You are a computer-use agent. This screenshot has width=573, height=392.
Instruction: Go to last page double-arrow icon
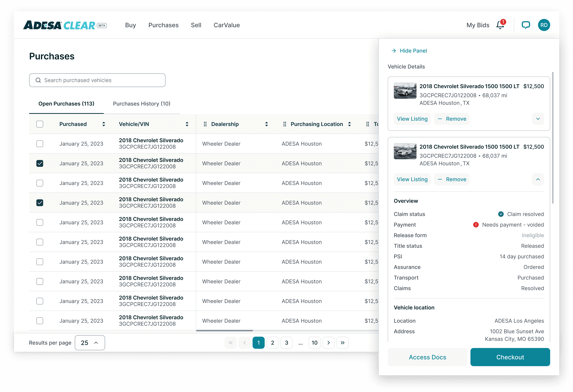(x=342, y=343)
